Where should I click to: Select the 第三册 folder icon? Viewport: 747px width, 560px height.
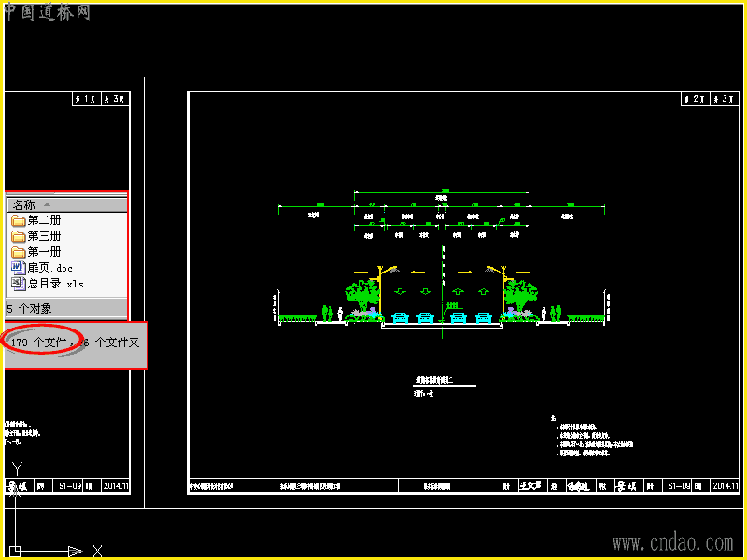(x=18, y=236)
